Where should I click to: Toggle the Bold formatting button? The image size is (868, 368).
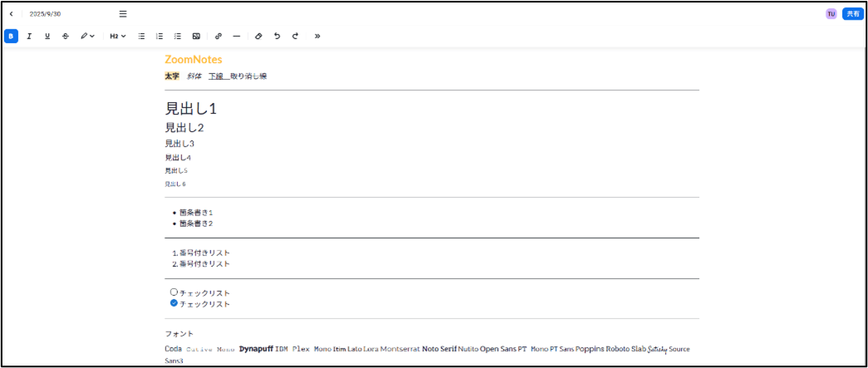(x=11, y=36)
